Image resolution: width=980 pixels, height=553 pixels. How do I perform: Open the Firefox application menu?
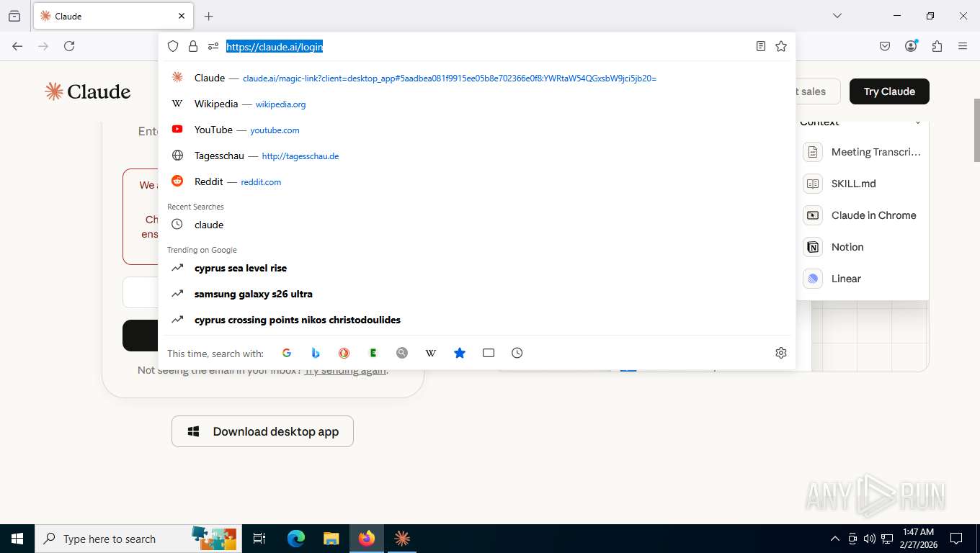tap(963, 46)
